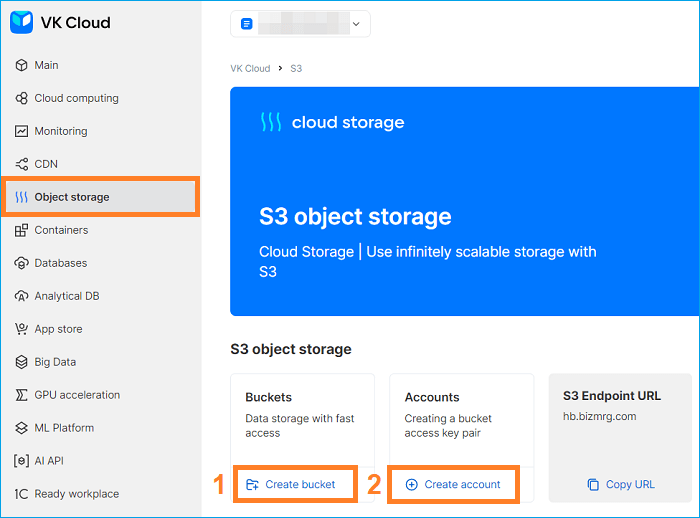Click the S3 object storage banner title
This screenshot has width=700, height=518.
click(x=355, y=217)
